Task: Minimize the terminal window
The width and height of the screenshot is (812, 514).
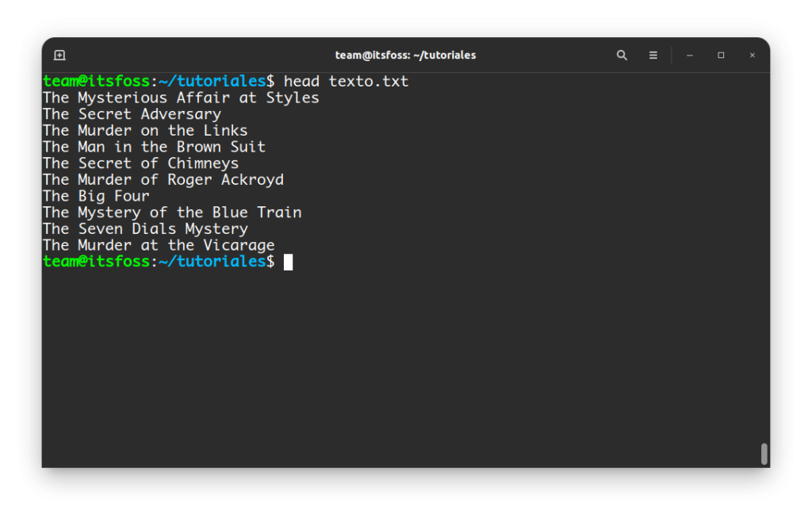Action: point(689,55)
